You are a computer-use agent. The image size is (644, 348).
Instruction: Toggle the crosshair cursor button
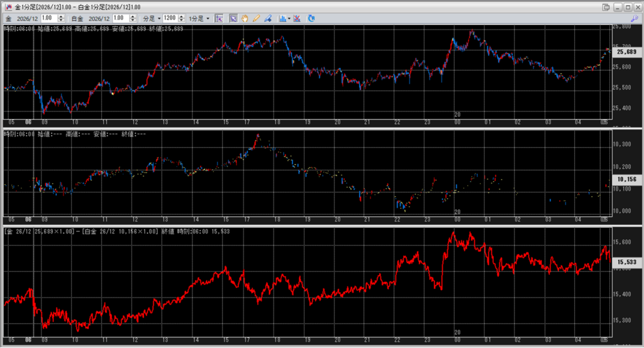point(219,18)
